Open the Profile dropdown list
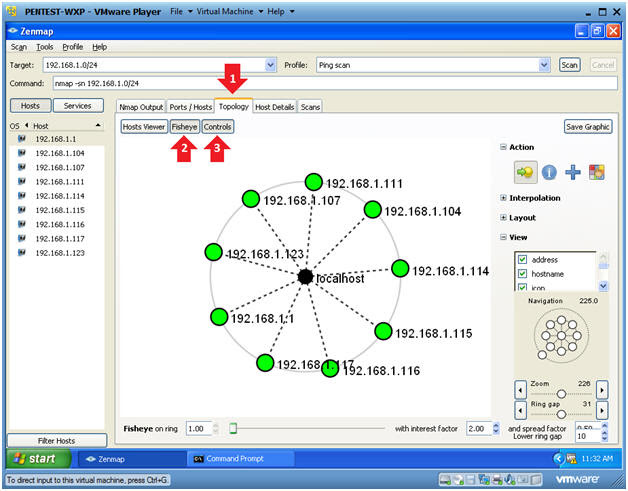Screen dimensions: 628x491 point(544,64)
